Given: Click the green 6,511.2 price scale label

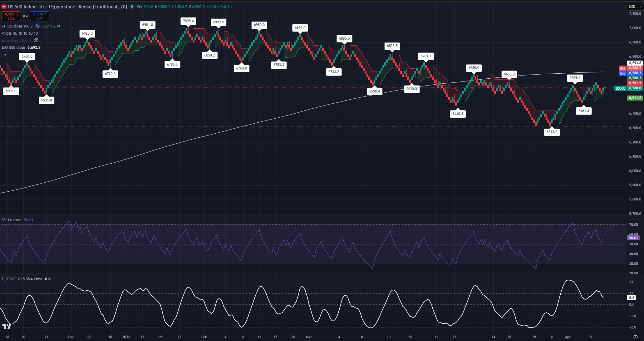Looking at the screenshot, I should point(635,98).
